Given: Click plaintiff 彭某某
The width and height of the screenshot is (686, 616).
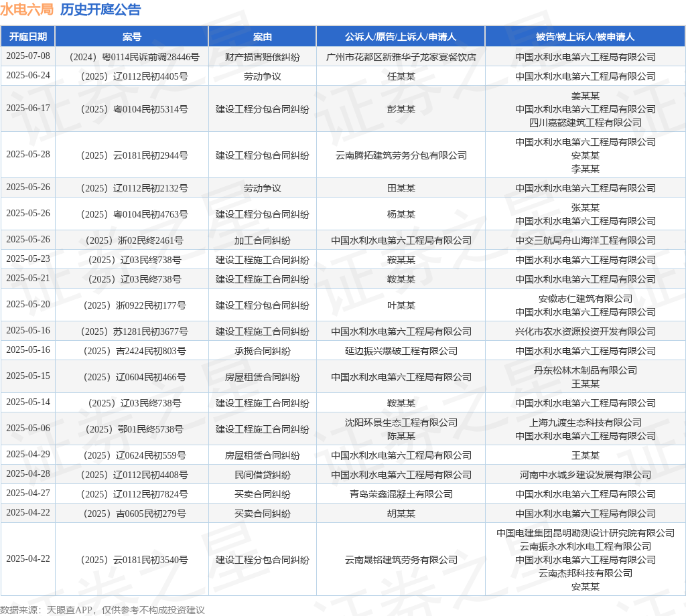Looking at the screenshot, I should (401, 109).
